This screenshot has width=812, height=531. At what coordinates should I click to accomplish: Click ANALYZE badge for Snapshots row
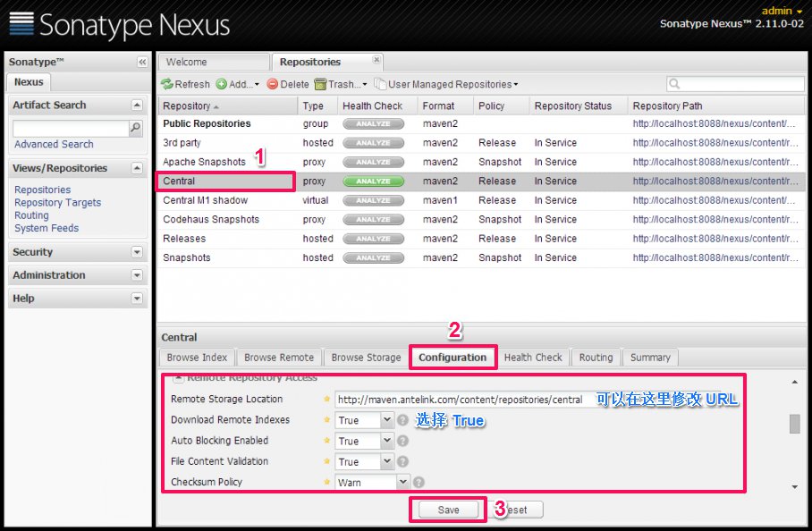[374, 257]
